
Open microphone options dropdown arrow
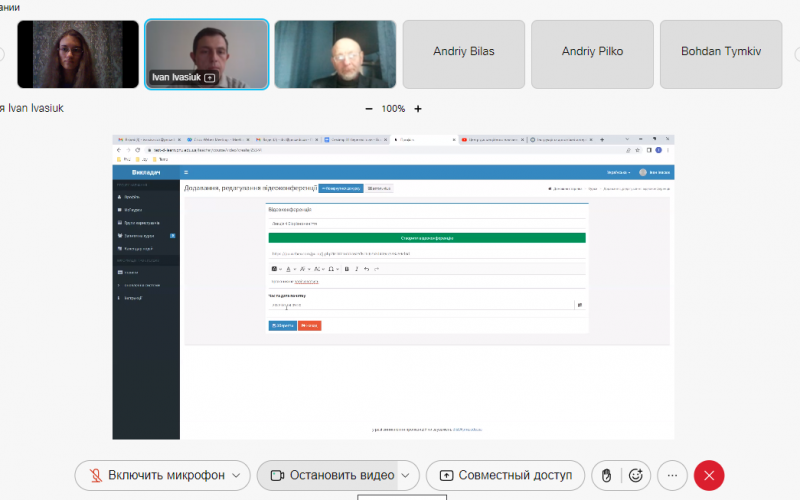click(x=236, y=476)
